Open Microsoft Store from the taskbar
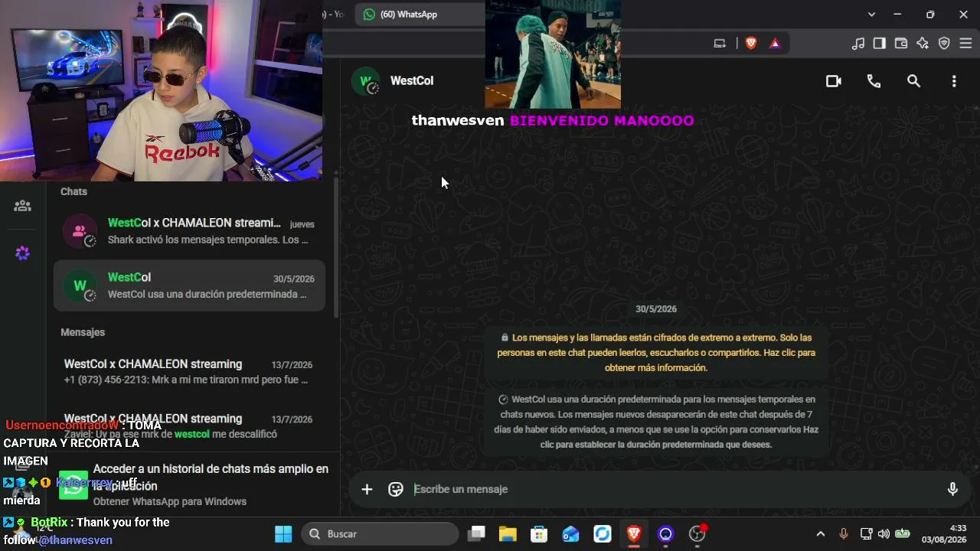Screen dimensions: 980x551 (539, 534)
